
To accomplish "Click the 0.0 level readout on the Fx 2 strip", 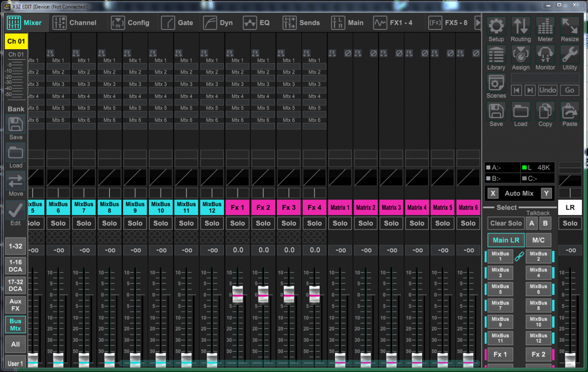I will coord(263,250).
